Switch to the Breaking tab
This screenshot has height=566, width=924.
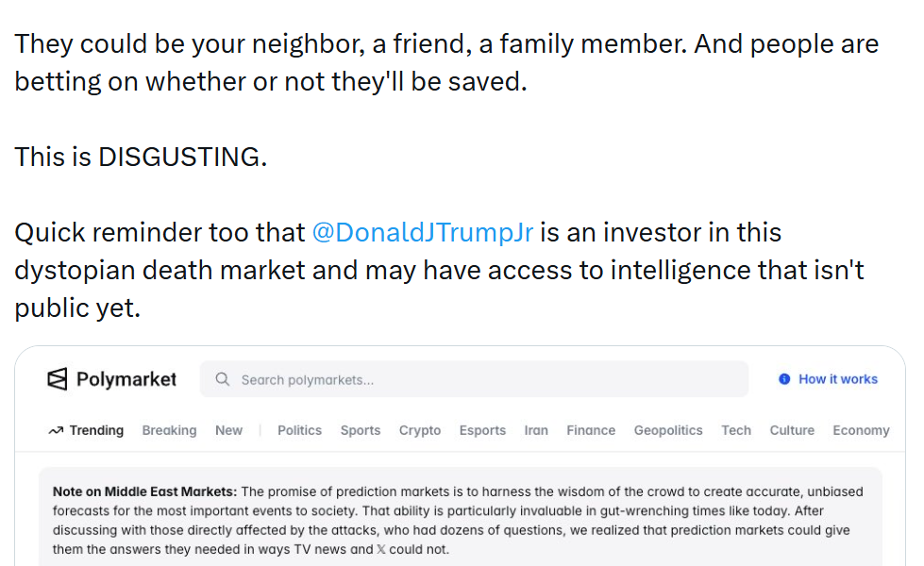pyautogui.click(x=169, y=430)
